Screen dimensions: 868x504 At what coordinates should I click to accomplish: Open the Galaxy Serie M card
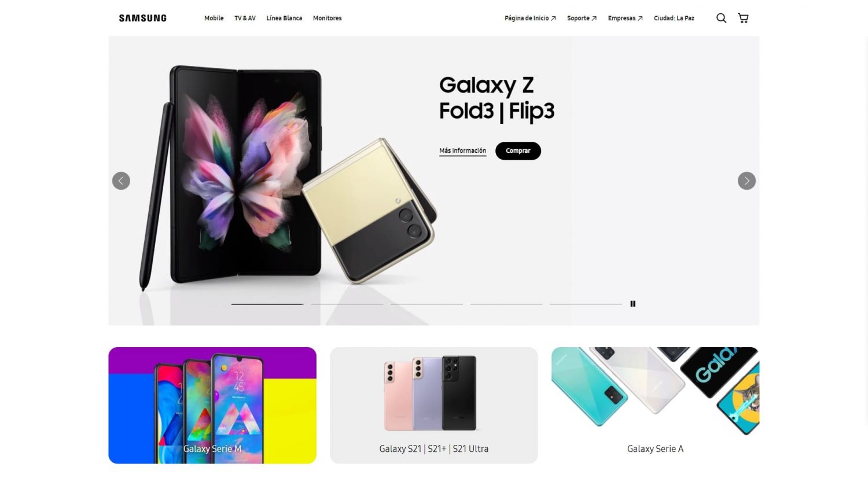212,405
